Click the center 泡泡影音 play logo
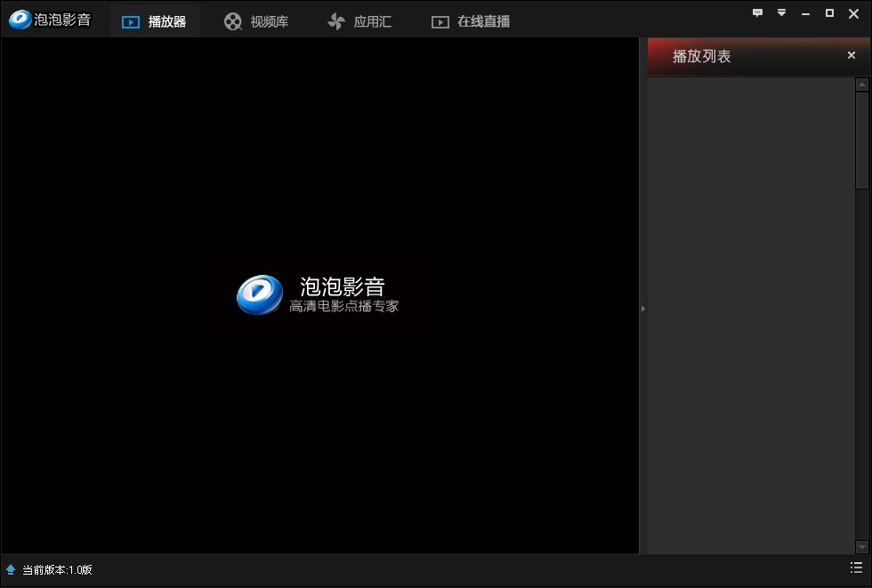Viewport: 872px width, 588px height. point(260,294)
